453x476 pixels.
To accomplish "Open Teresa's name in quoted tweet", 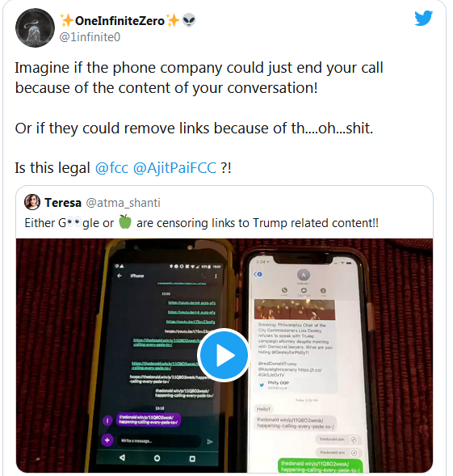I will [63, 203].
